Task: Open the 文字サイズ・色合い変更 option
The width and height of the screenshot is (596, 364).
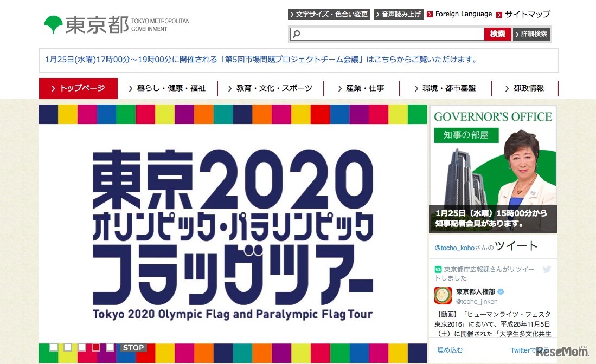Action: click(329, 15)
